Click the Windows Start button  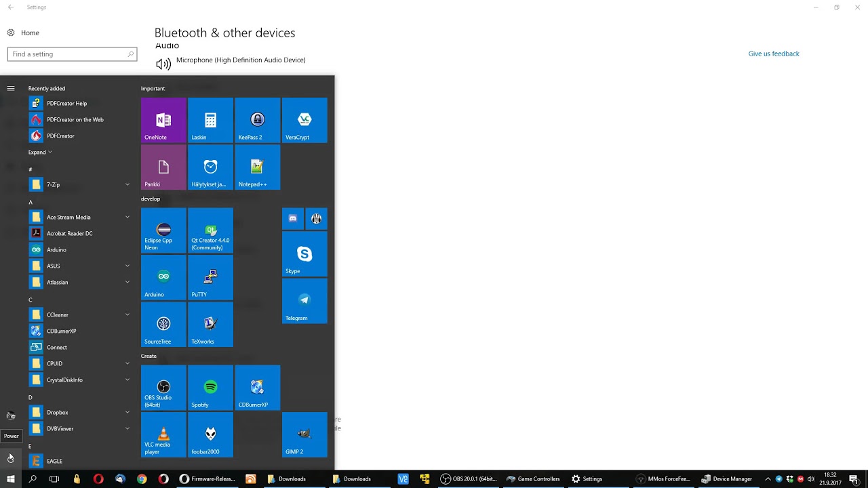[11, 479]
